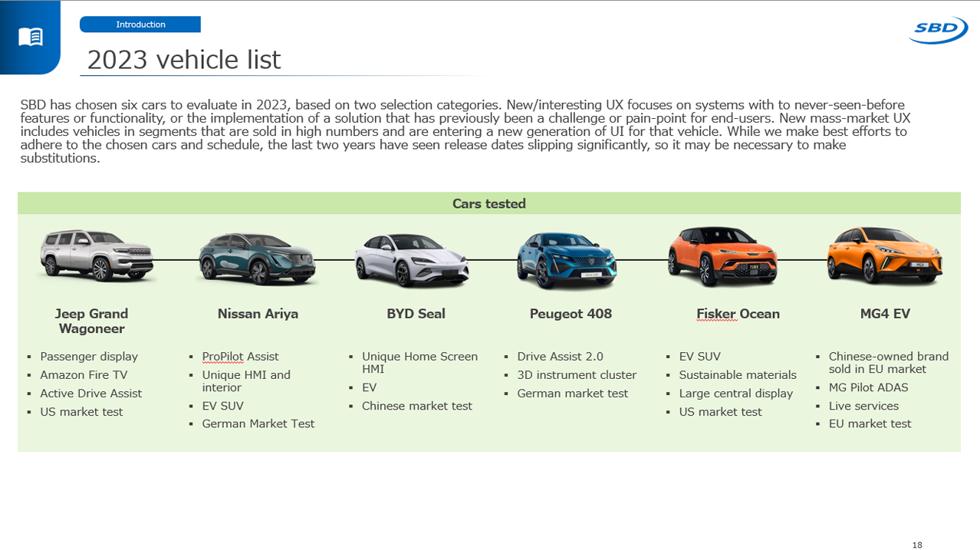Screen dimensions: 980x550
Task: Click the 'Peugeot 408' heading
Action: click(571, 314)
